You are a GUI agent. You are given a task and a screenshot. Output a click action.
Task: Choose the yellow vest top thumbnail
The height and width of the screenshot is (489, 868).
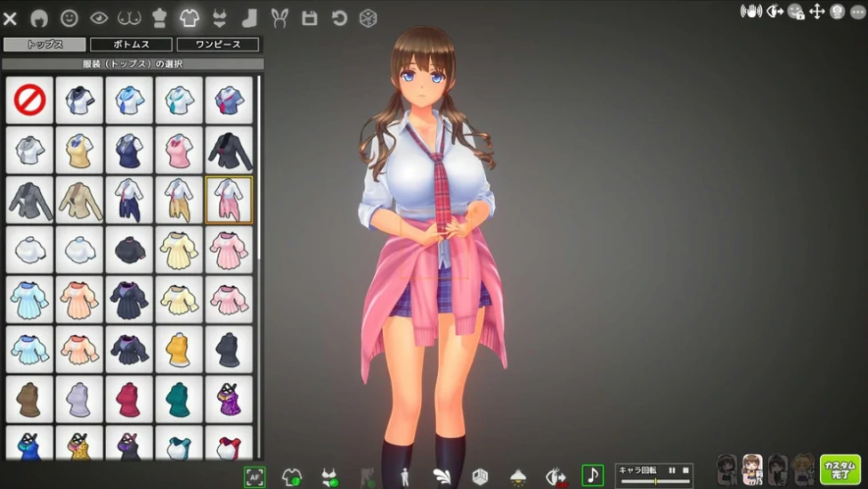80,150
